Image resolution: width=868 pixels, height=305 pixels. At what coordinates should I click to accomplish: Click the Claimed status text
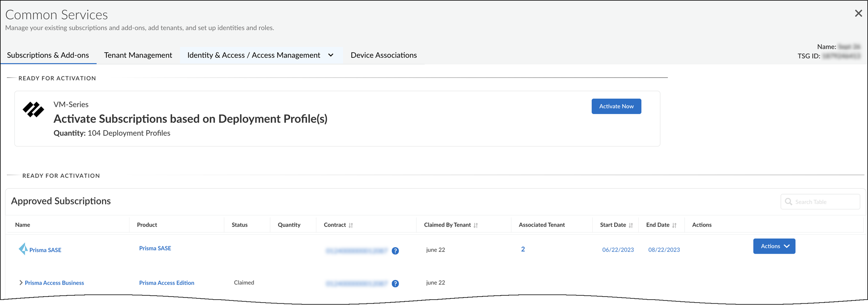(244, 282)
